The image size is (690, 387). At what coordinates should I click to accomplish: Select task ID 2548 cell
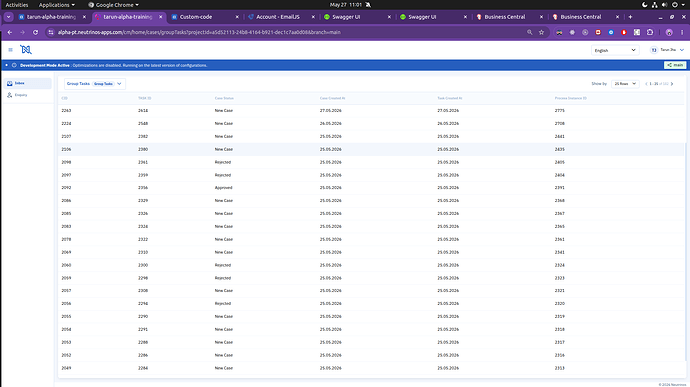[143, 124]
